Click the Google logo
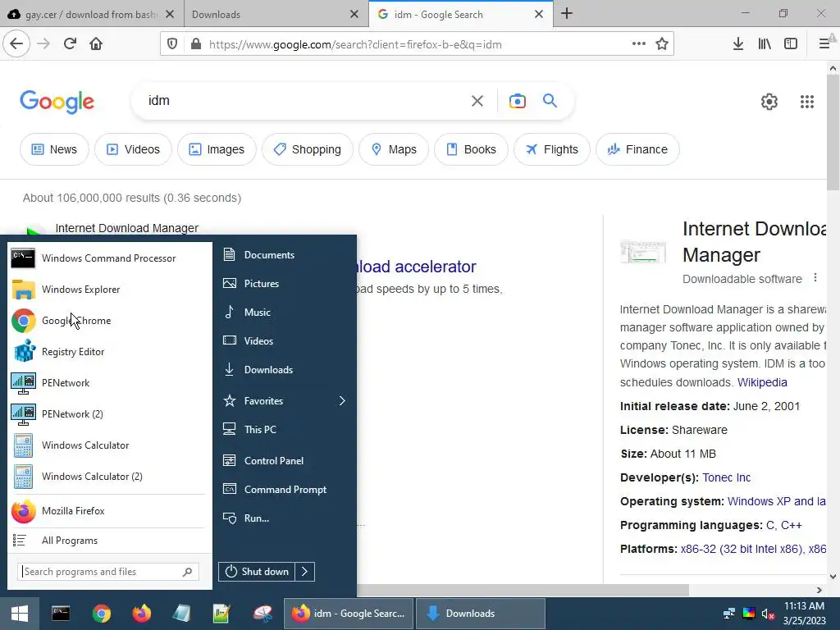 57,102
